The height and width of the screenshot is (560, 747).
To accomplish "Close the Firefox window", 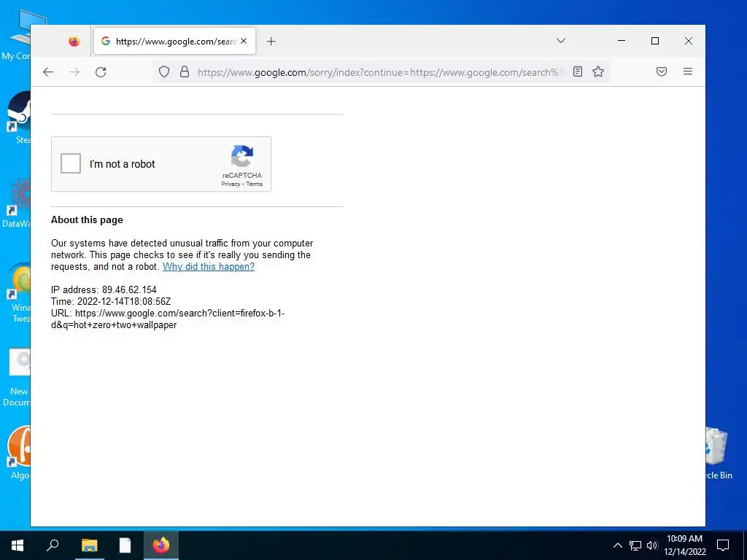I will [689, 41].
